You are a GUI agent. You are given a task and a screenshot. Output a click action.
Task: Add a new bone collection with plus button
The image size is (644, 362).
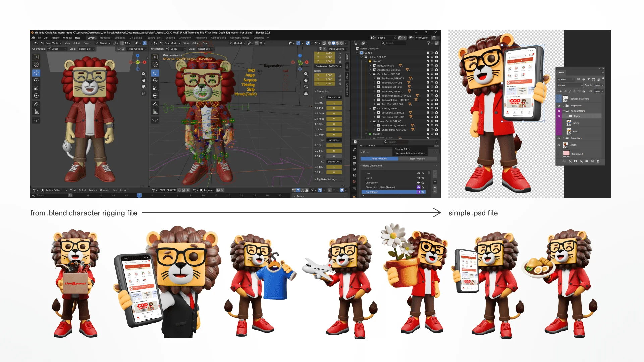pos(435,172)
